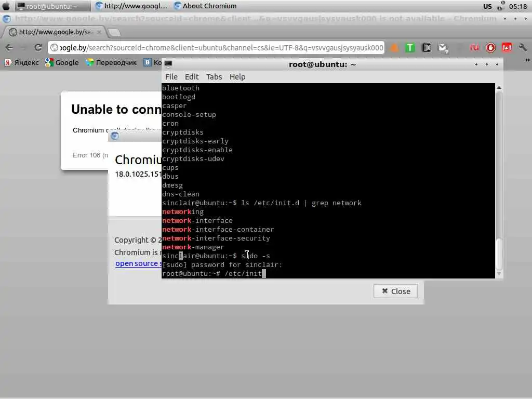Click the mail checker extension icon
Viewport: 532px width, 399px height.
click(443, 48)
